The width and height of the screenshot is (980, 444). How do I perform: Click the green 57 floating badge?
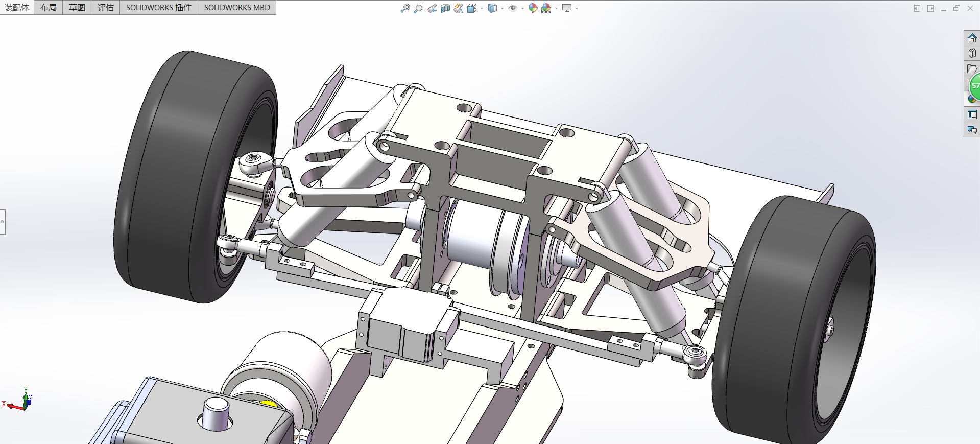975,86
